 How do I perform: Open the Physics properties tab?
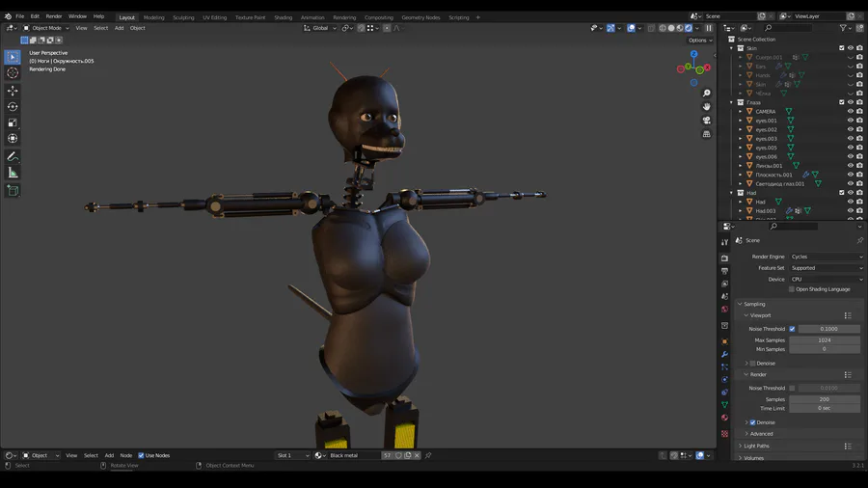(x=724, y=380)
